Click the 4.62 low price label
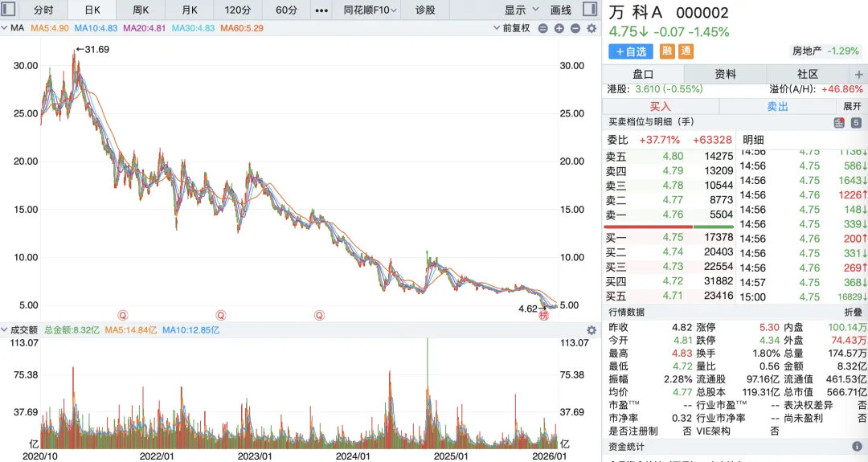868x462 pixels. (528, 309)
